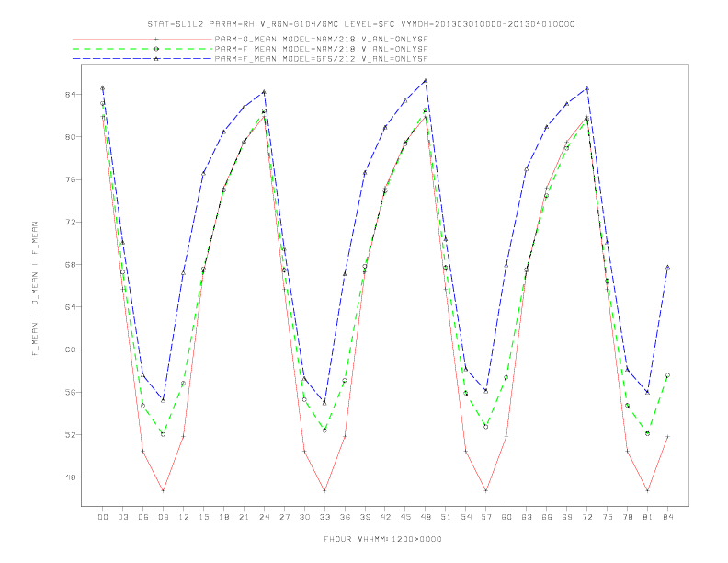Click x-axis forecast hour label 72
728x563 pixels.
[x=586, y=517]
